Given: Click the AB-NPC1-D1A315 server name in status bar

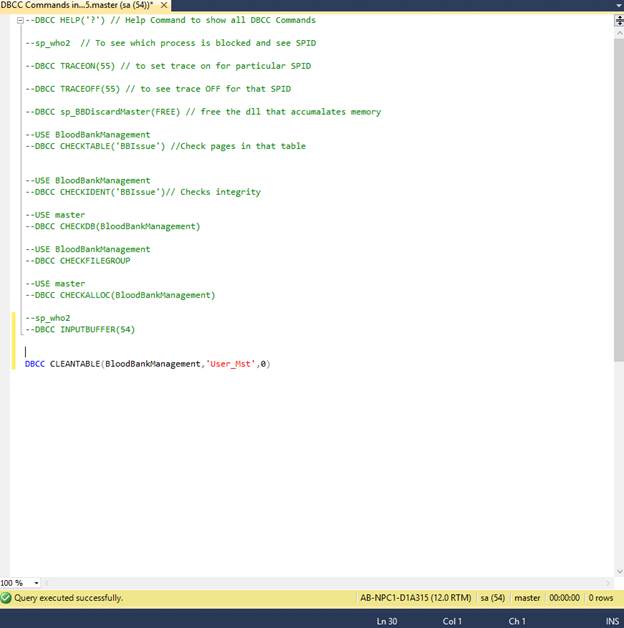Looking at the screenshot, I should pyautogui.click(x=416, y=598).
